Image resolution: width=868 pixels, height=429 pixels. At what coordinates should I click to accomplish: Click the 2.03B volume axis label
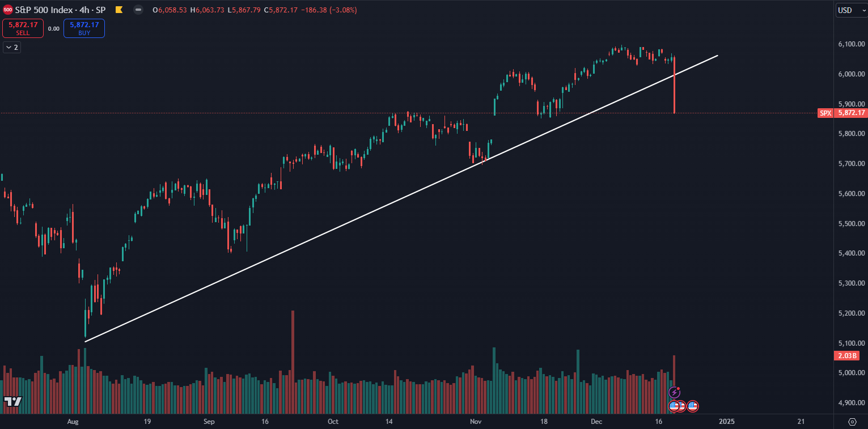846,356
